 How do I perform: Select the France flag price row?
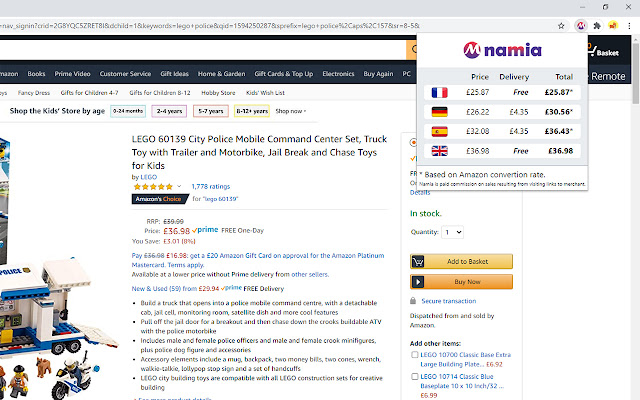(x=502, y=92)
